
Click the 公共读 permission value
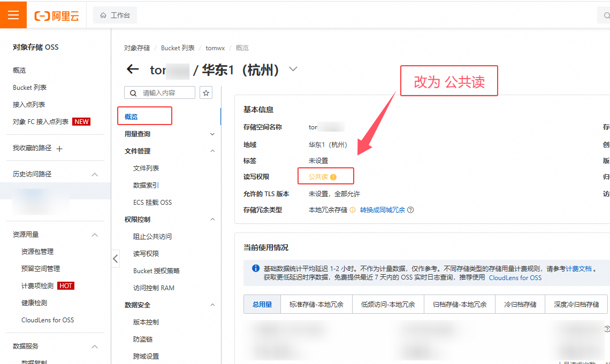coord(318,177)
